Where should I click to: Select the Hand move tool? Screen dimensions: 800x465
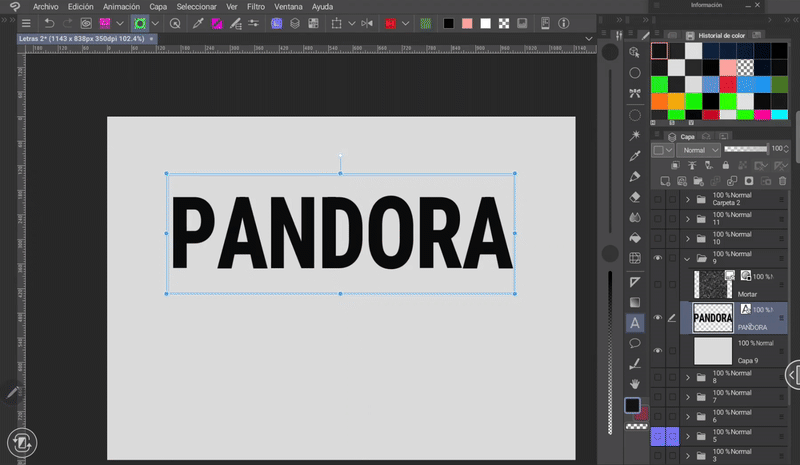pos(634,383)
